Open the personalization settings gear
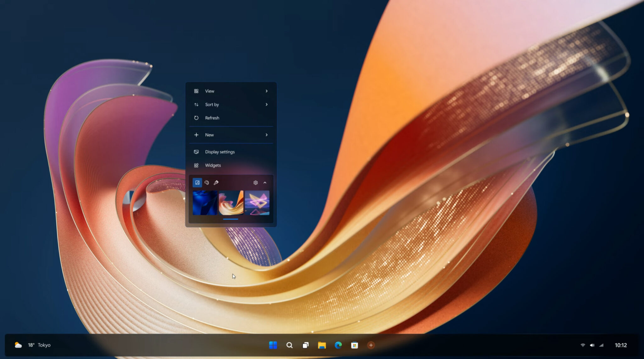 [x=255, y=182]
